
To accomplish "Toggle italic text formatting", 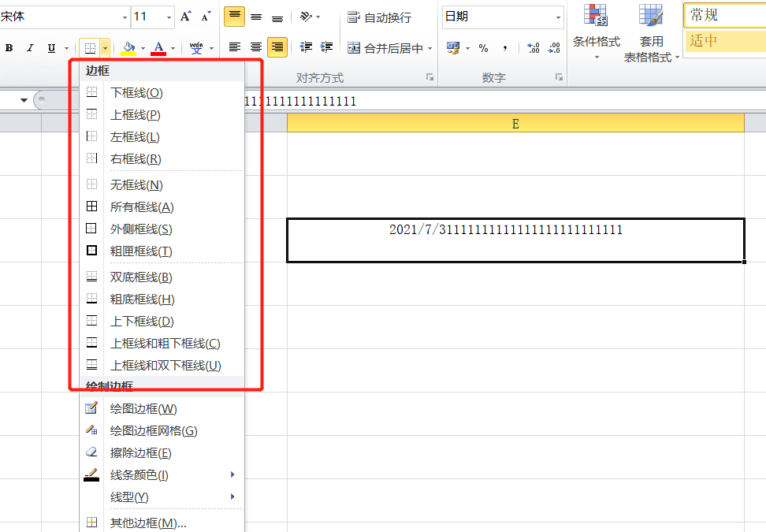I will [x=30, y=48].
